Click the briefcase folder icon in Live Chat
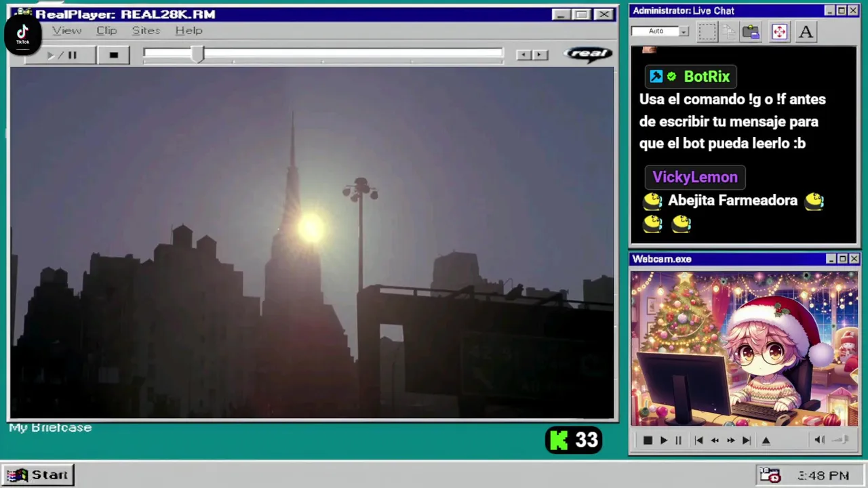 point(751,32)
